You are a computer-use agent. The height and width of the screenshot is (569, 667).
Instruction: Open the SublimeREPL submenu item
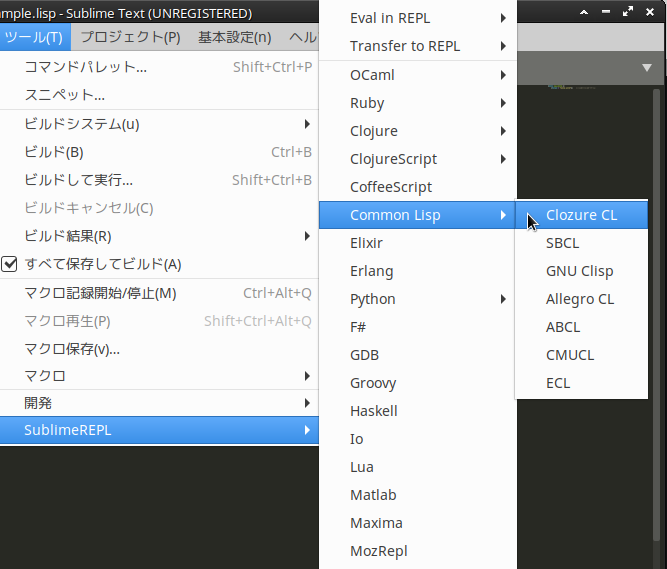[159, 430]
